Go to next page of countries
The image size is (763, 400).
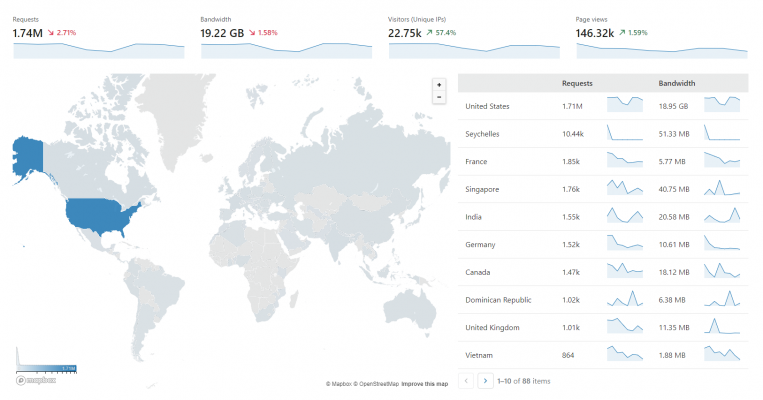(485, 380)
